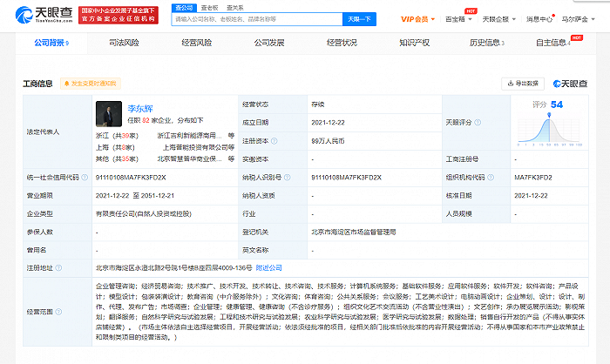
Task: Click 北京智慧普华商业保 company link
Action: point(189,159)
